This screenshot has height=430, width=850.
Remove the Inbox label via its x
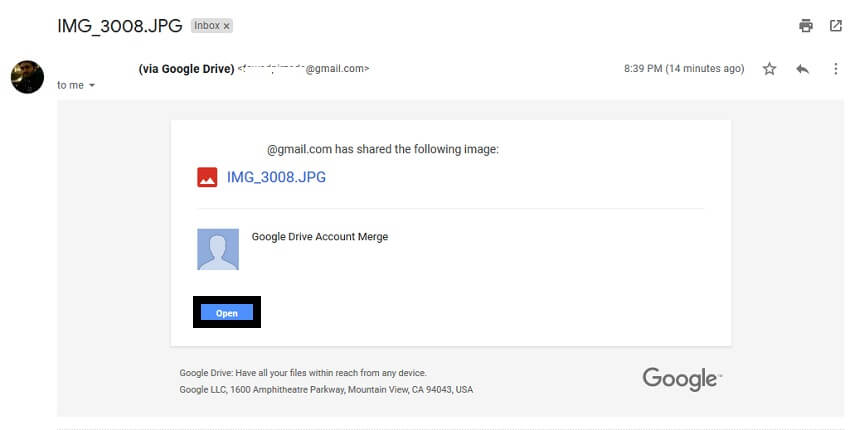[x=227, y=26]
